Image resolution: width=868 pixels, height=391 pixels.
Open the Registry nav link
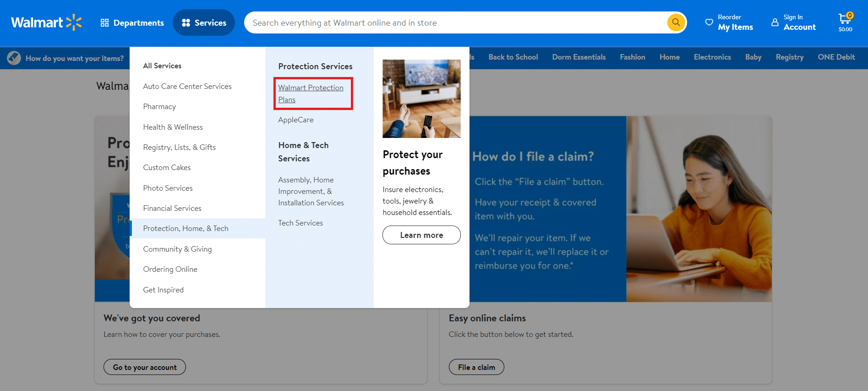tap(790, 57)
